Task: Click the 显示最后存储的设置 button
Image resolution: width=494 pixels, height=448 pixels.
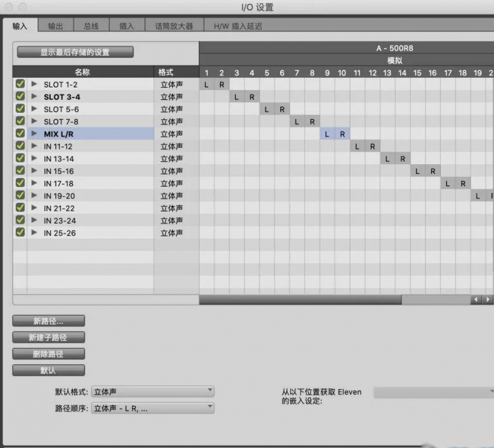Action: [x=75, y=52]
